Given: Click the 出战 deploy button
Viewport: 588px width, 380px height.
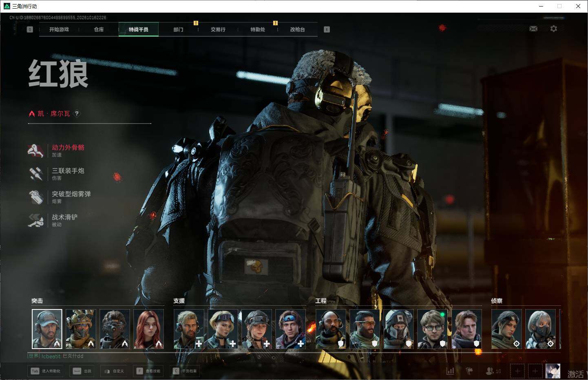Looking at the screenshot, I should click(82, 371).
